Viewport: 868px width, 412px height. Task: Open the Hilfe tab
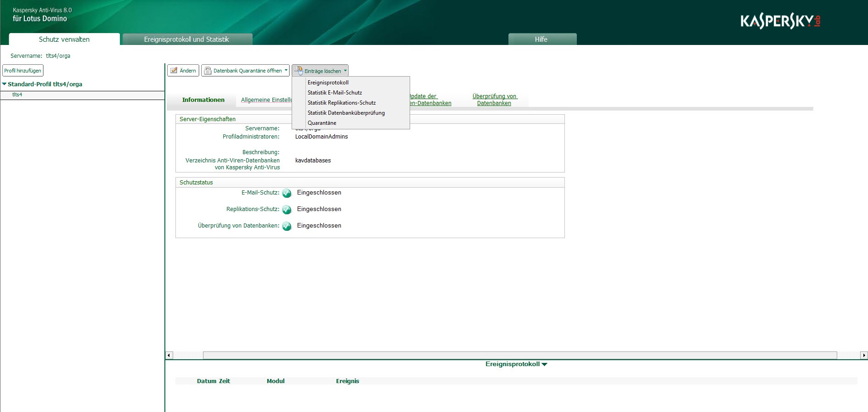coord(541,39)
